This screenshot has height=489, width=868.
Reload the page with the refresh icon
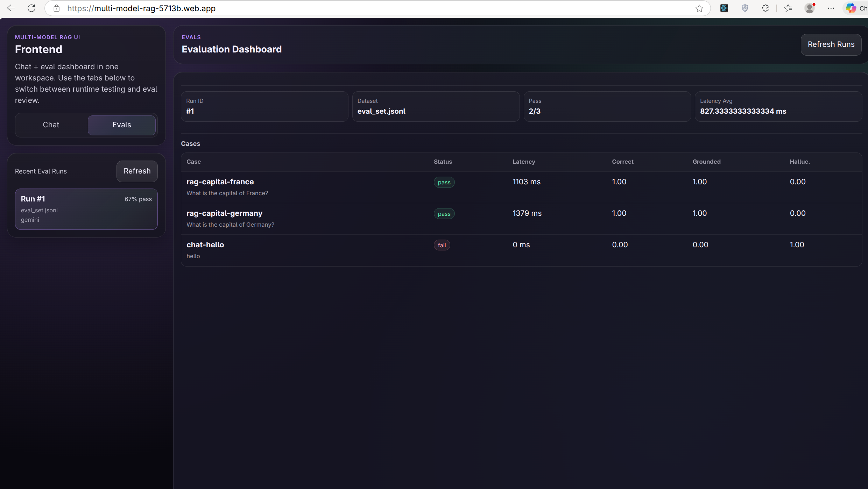(31, 8)
